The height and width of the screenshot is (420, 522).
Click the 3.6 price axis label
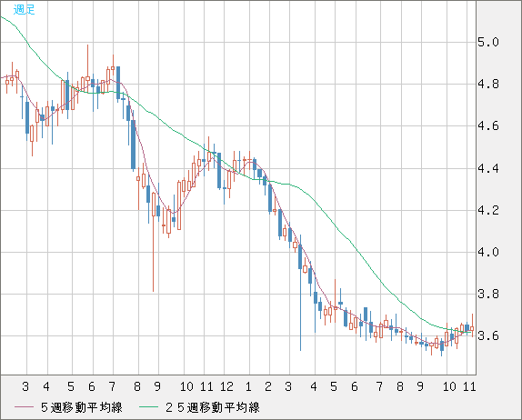488,336
